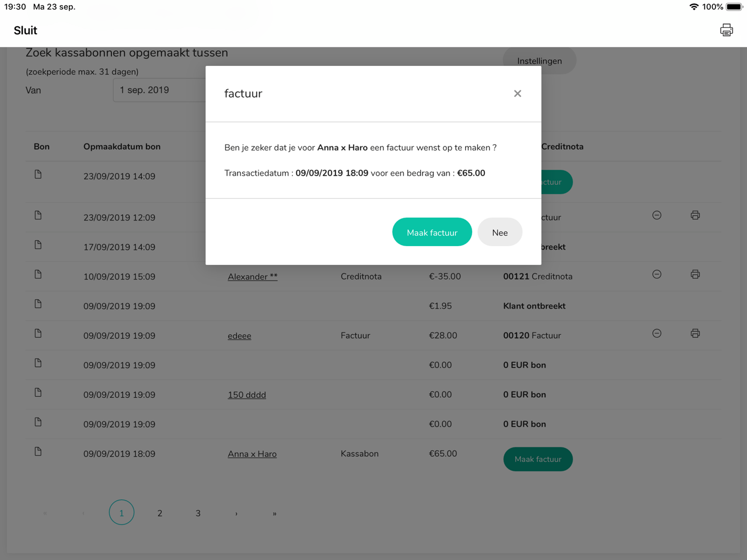Click the printer icon in top bar
The height and width of the screenshot is (560, 747).
[726, 30]
